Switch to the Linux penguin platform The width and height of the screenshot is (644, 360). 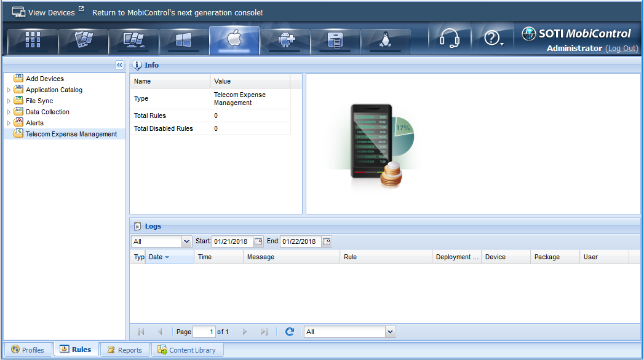(x=386, y=41)
